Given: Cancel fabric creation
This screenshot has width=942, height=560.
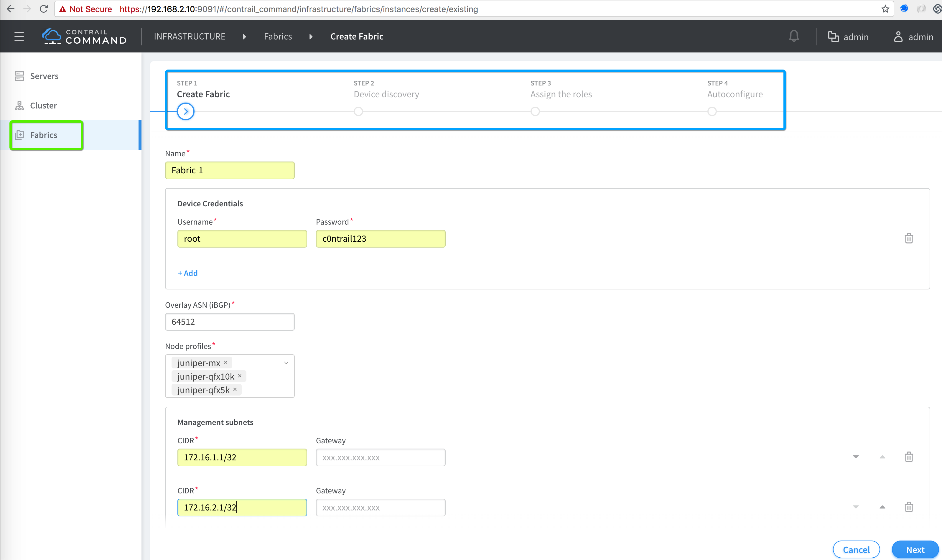Looking at the screenshot, I should coord(856,549).
